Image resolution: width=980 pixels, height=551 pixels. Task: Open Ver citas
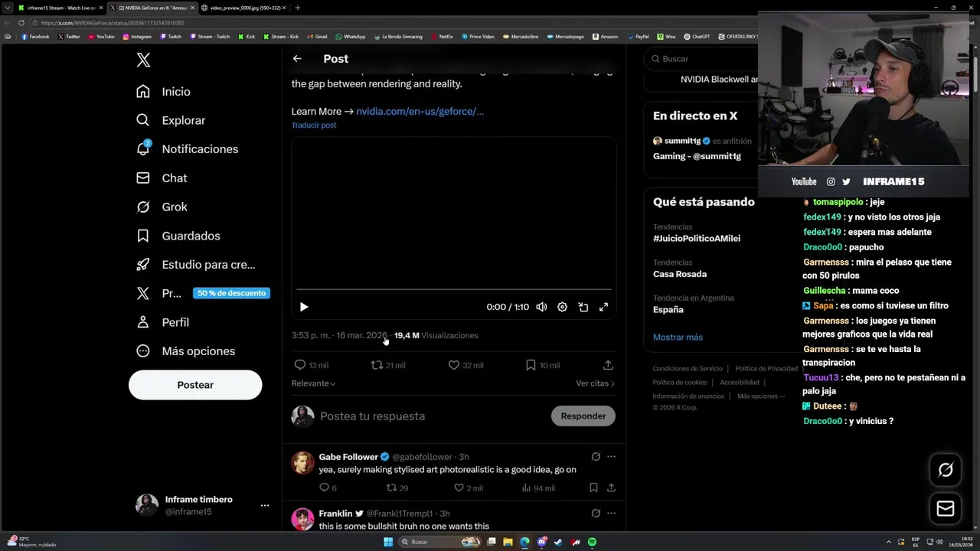pyautogui.click(x=595, y=383)
